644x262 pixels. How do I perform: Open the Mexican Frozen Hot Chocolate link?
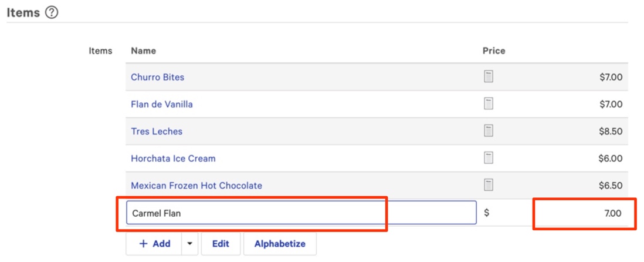[x=196, y=185]
